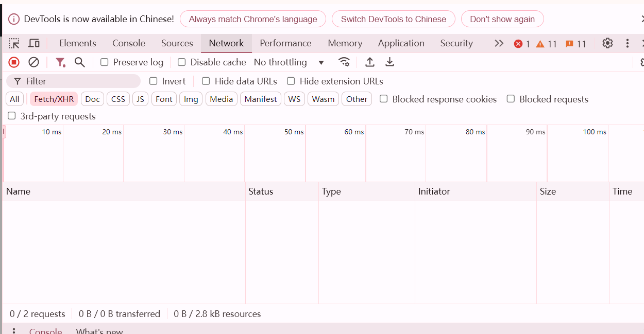Toggle the device toolbar icon
This screenshot has height=334, width=644.
click(x=34, y=43)
